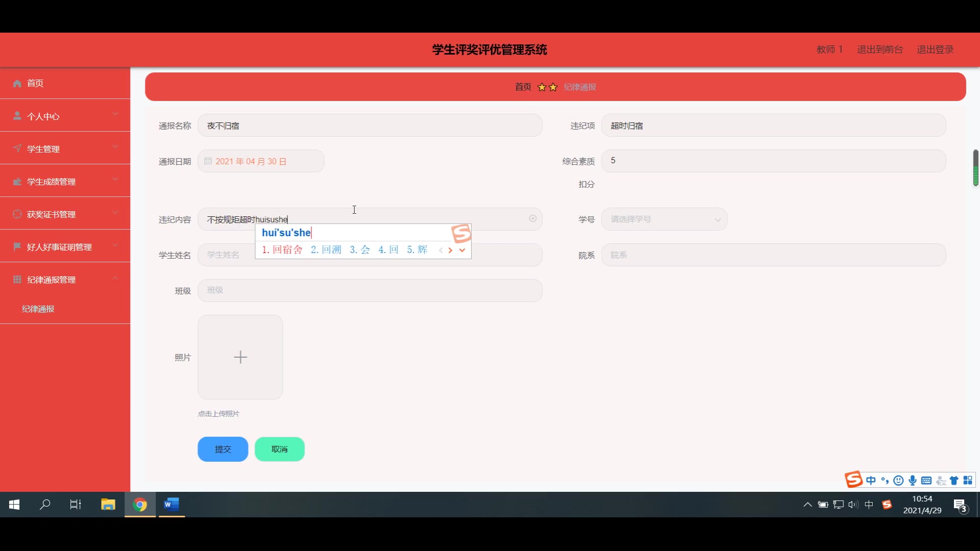Expand the 学生管理 sidebar menu
Screen dimensions: 980x551
pyautogui.click(x=65, y=148)
